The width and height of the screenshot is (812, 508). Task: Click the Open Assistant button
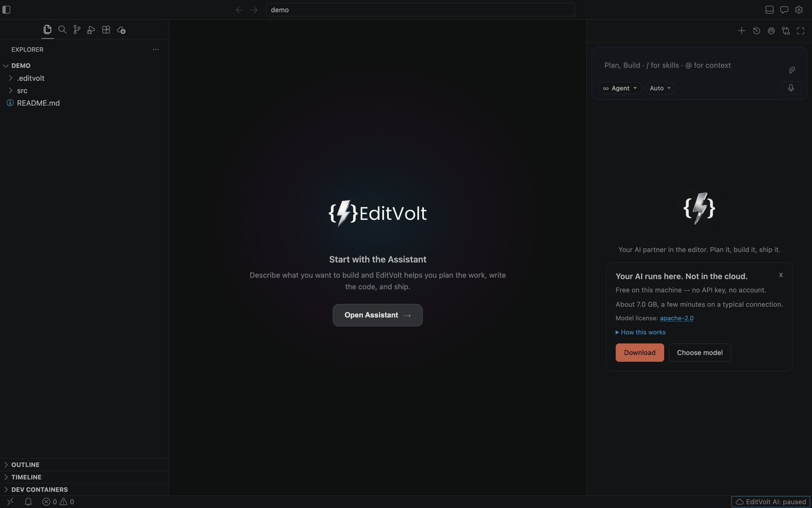click(x=378, y=315)
